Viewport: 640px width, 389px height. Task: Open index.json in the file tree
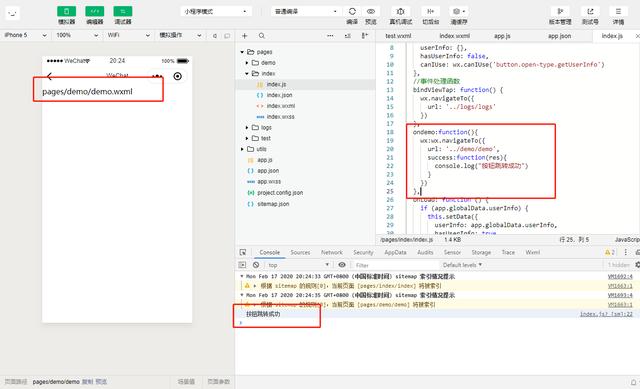pyautogui.click(x=279, y=95)
